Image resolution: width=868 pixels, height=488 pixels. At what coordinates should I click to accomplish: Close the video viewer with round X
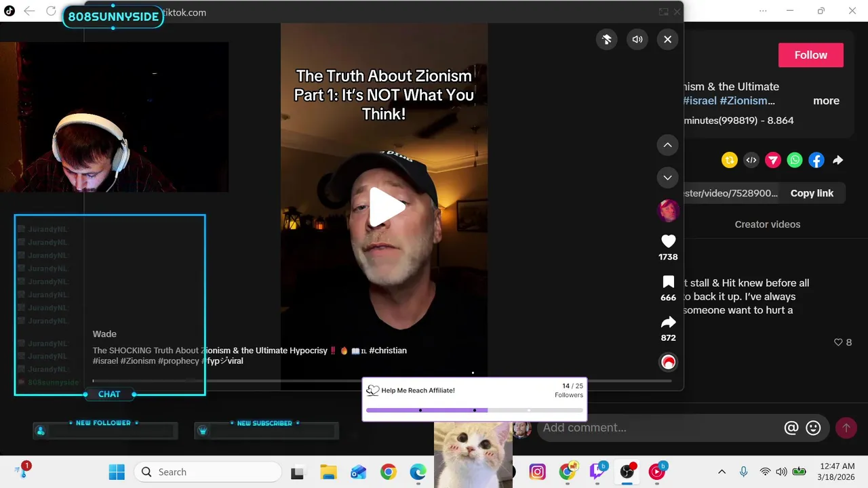click(x=667, y=39)
